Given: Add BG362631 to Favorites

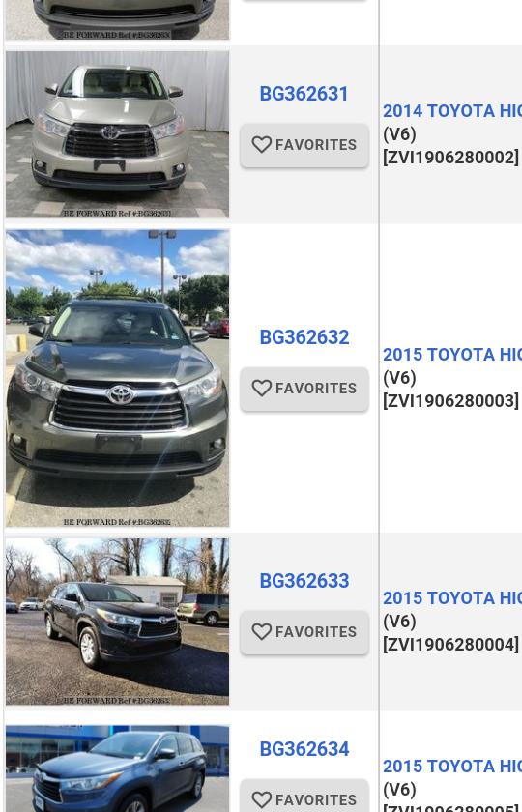Looking at the screenshot, I should tap(304, 145).
